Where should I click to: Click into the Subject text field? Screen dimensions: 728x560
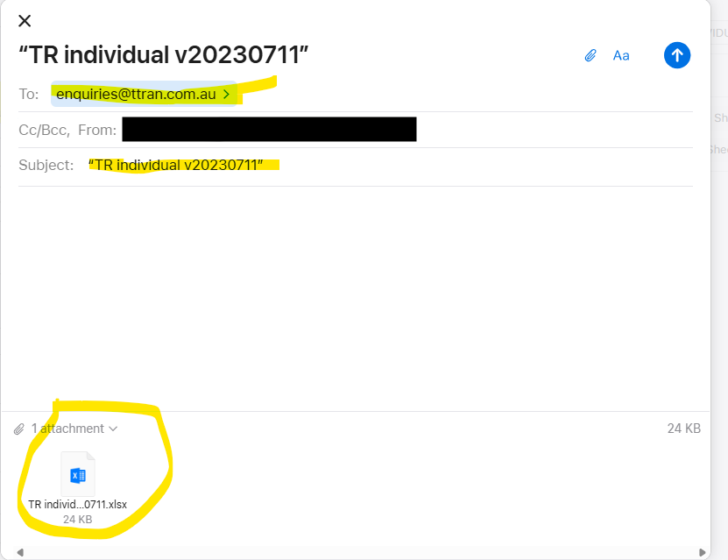(x=390, y=166)
